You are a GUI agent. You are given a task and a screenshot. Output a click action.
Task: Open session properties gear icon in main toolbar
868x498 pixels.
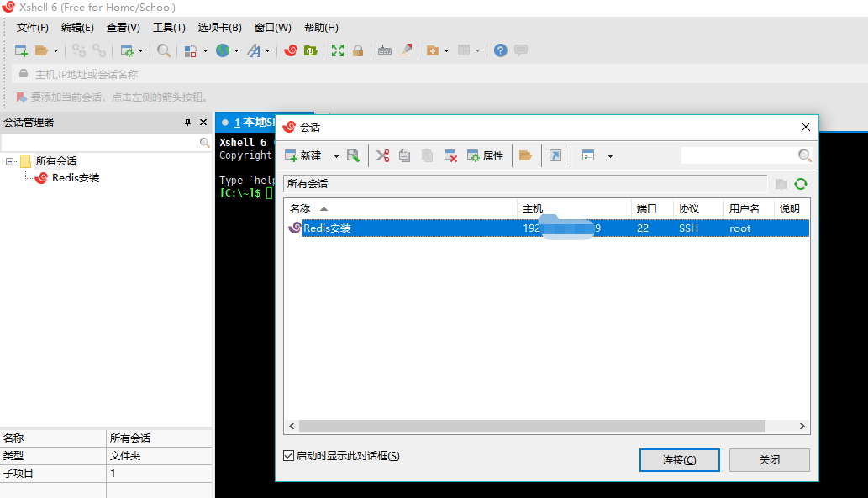point(127,50)
